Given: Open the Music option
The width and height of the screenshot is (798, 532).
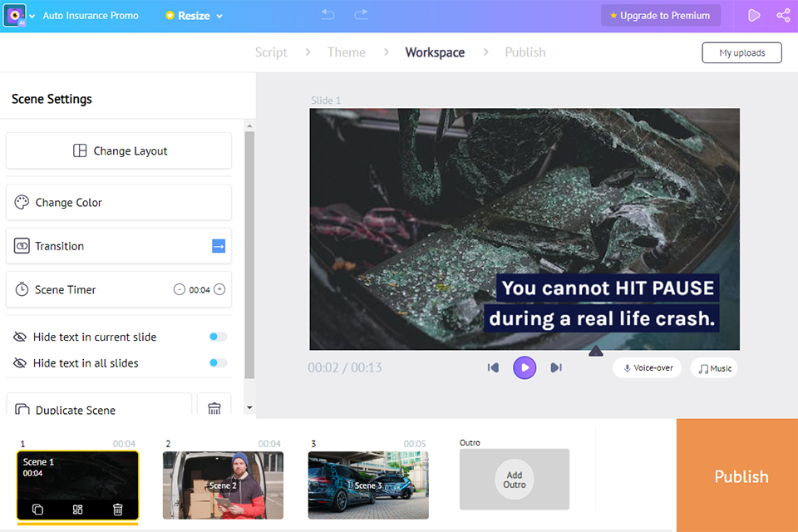Looking at the screenshot, I should click(714, 368).
